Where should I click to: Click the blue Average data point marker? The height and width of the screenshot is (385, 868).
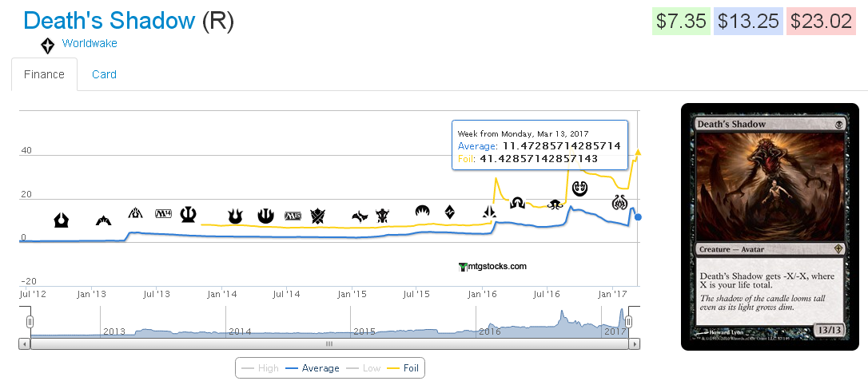(638, 217)
